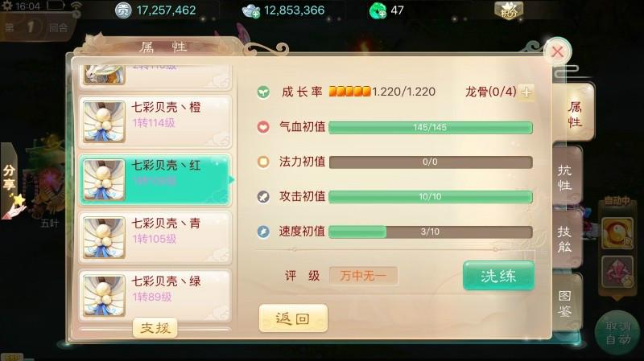Select pet 七彩贝壳丶橙 in list
The image size is (644, 361).
pyautogui.click(x=155, y=122)
